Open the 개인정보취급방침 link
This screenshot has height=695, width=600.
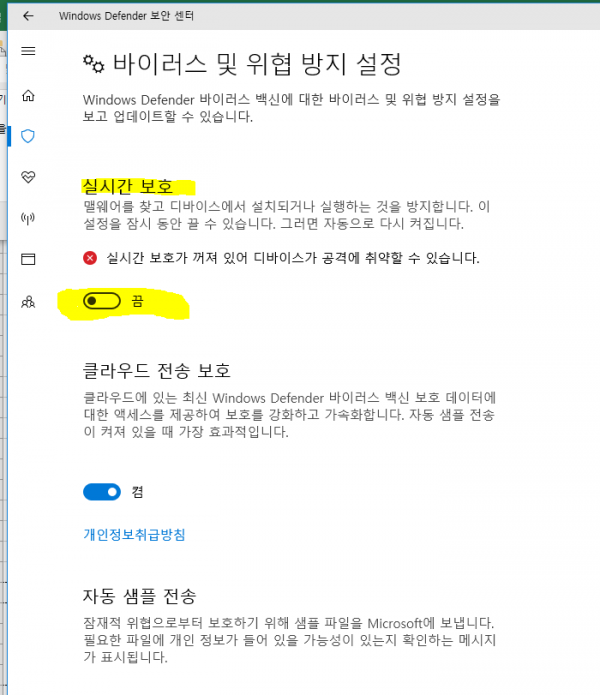pyautogui.click(x=134, y=535)
